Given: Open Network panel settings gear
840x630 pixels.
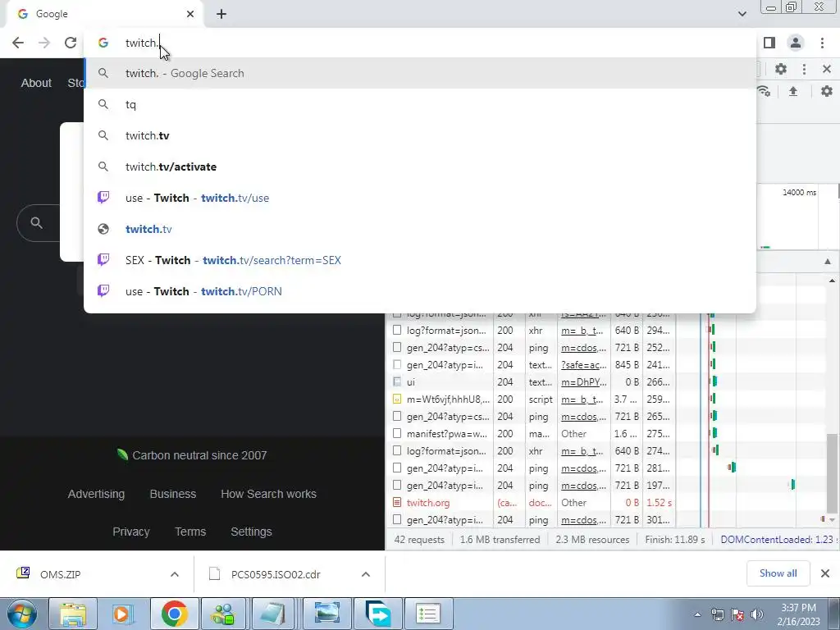Looking at the screenshot, I should 827,91.
